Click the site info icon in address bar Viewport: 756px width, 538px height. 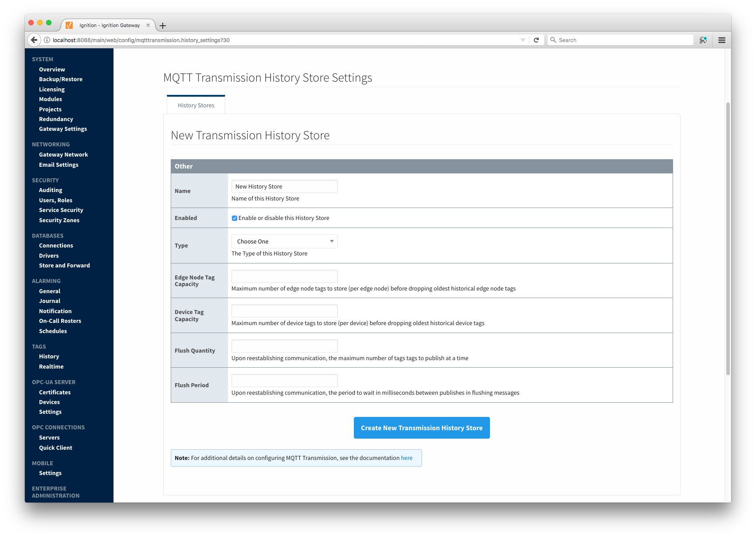[x=47, y=40]
